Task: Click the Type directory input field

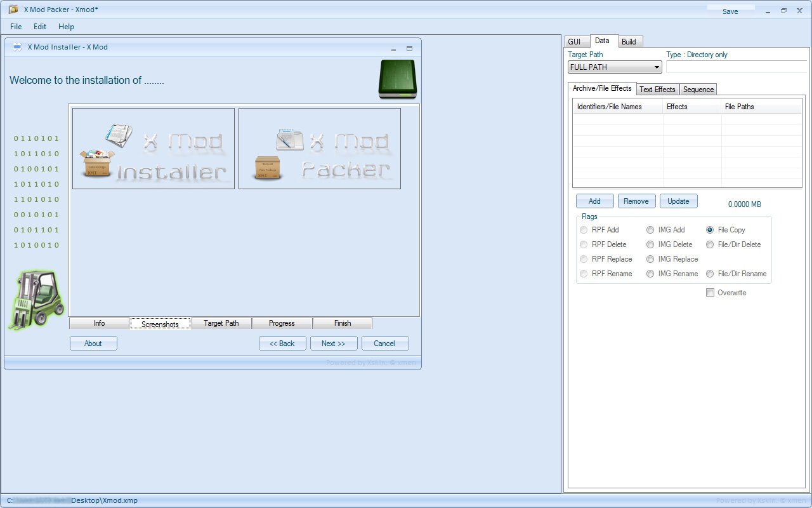Action: point(735,67)
